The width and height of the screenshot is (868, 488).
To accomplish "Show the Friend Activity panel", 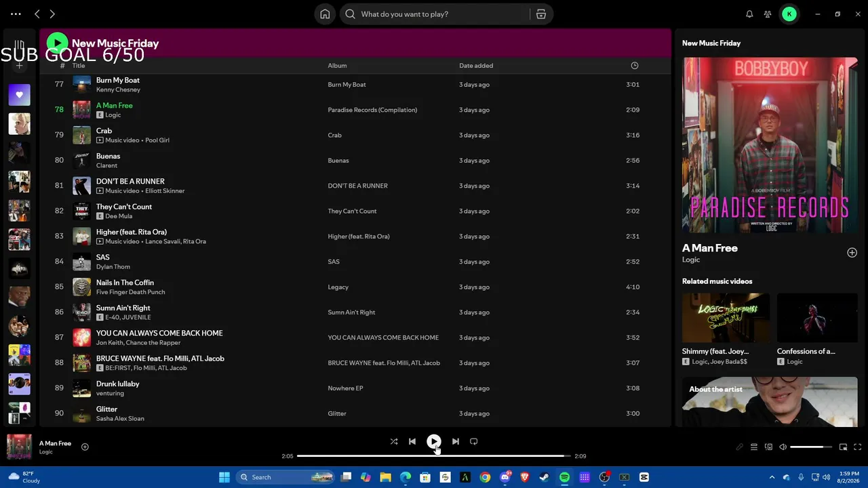I will [768, 14].
